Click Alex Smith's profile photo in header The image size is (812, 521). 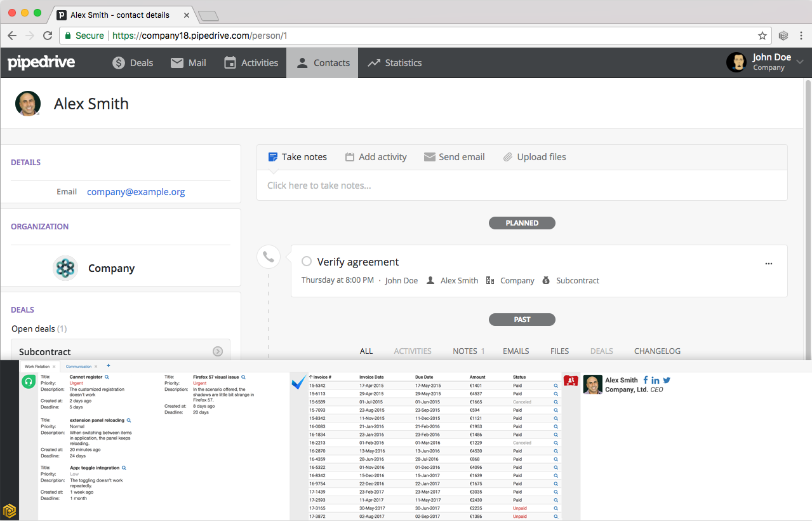point(28,104)
